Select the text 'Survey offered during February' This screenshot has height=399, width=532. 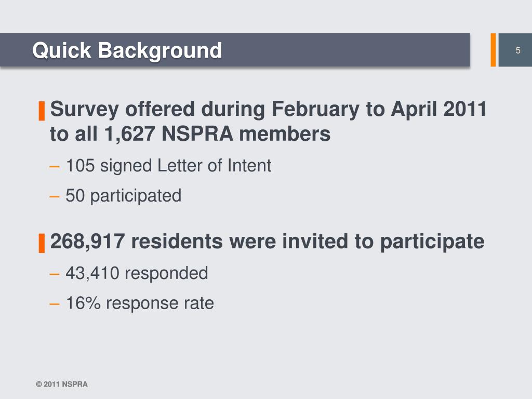(x=205, y=109)
